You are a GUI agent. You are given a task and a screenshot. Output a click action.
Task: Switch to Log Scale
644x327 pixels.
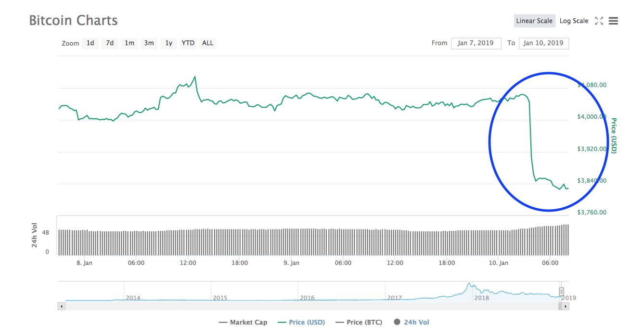(x=574, y=21)
